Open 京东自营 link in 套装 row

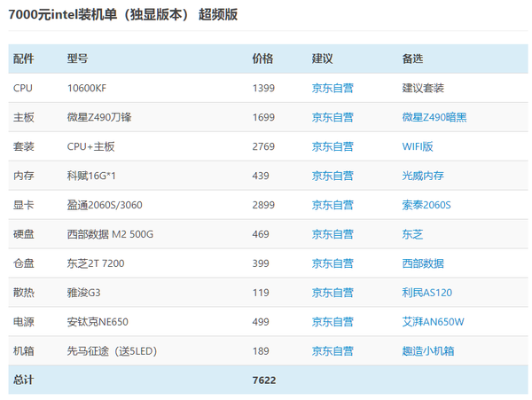(x=332, y=146)
